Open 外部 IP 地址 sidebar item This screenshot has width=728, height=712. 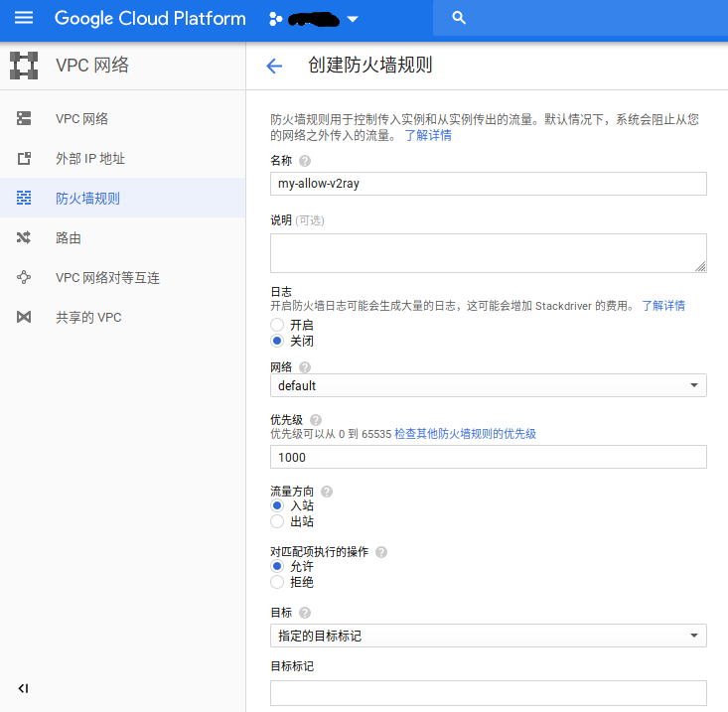90,159
